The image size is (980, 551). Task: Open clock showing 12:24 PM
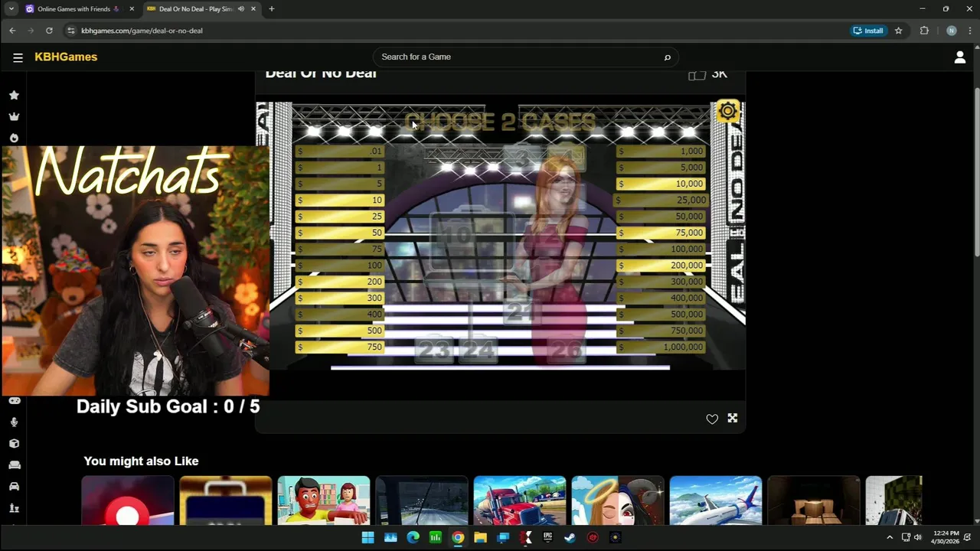pyautogui.click(x=946, y=537)
